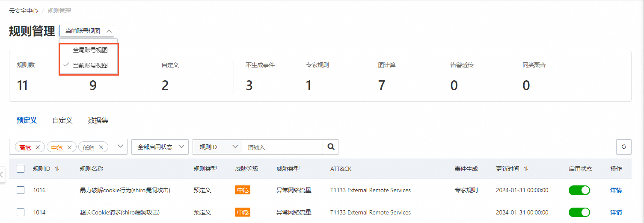This screenshot has width=644, height=223.
Task: Click the 规则类型 column header
Action: pyautogui.click(x=205, y=169)
